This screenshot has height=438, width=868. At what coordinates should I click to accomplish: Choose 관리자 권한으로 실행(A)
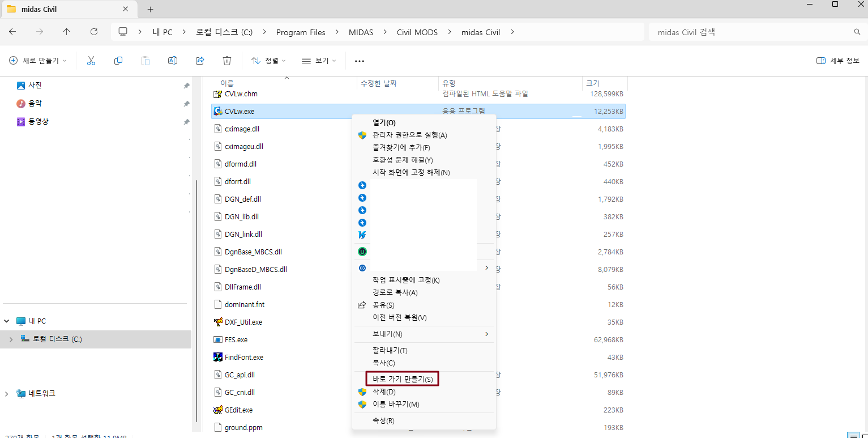(x=425, y=135)
